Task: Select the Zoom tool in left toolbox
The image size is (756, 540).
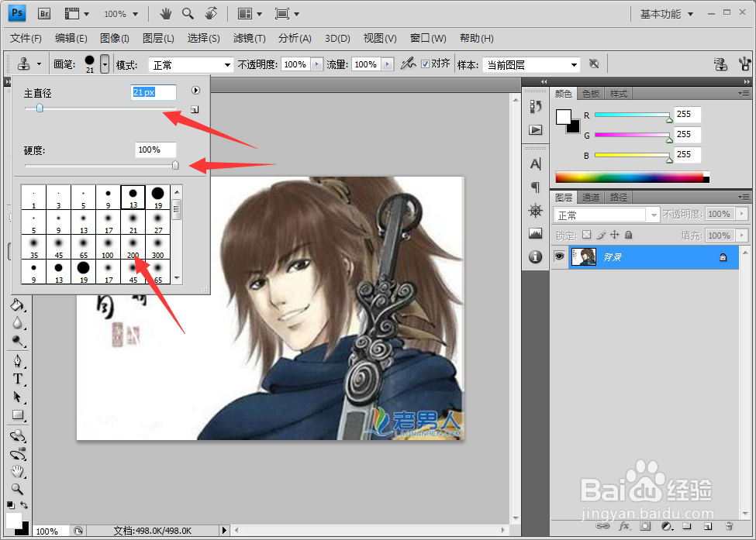Action: (x=18, y=489)
